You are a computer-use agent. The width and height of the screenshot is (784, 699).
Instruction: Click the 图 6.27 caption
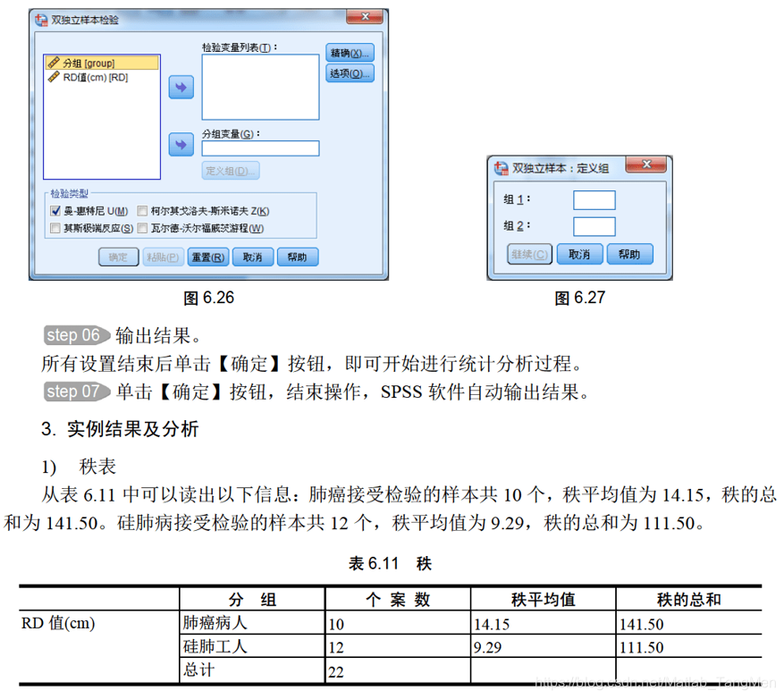point(580,298)
